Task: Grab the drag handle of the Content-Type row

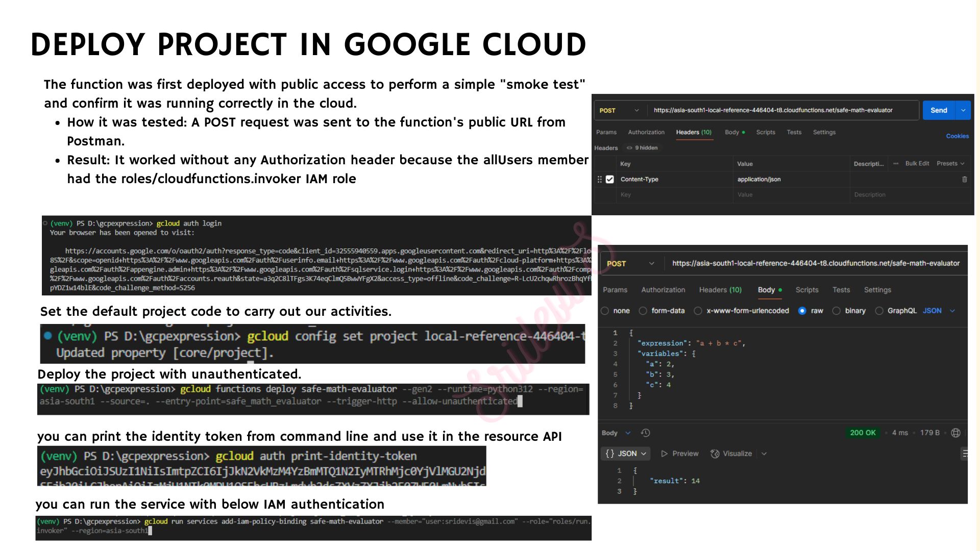Action: point(600,180)
